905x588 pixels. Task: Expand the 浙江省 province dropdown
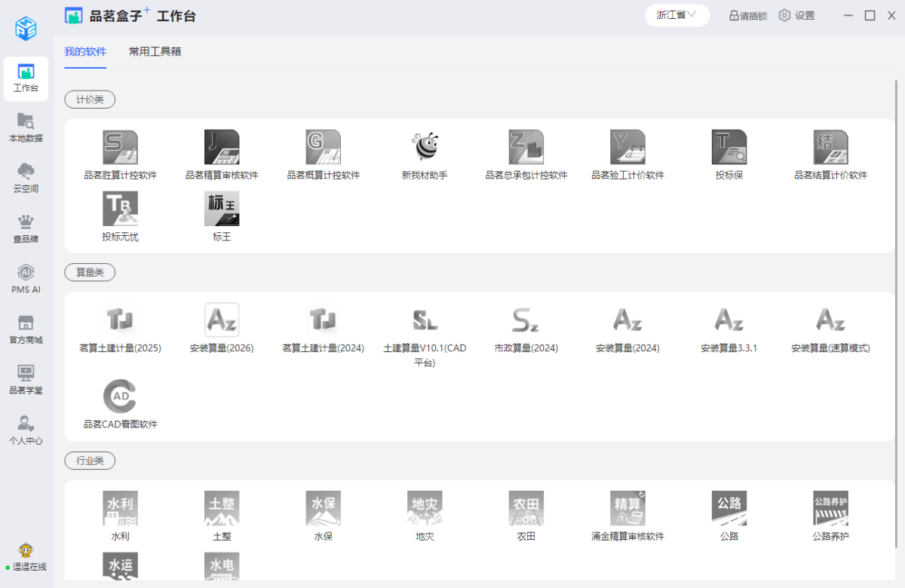676,15
